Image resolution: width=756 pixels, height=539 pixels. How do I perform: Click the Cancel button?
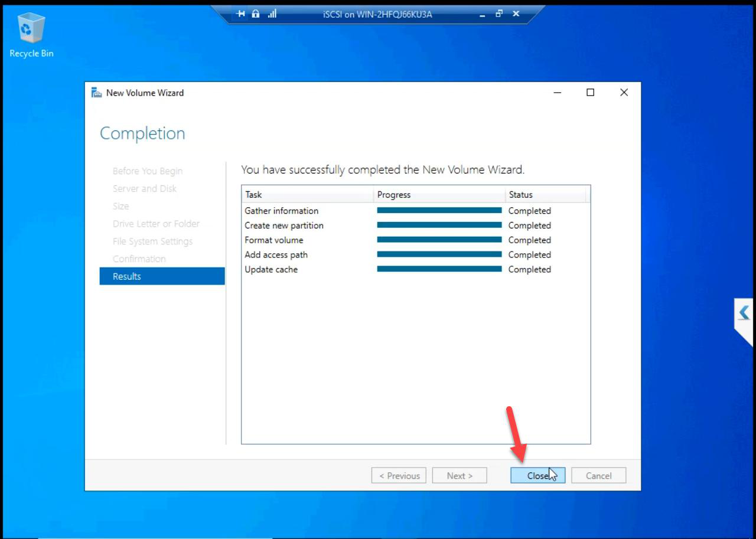click(x=598, y=476)
